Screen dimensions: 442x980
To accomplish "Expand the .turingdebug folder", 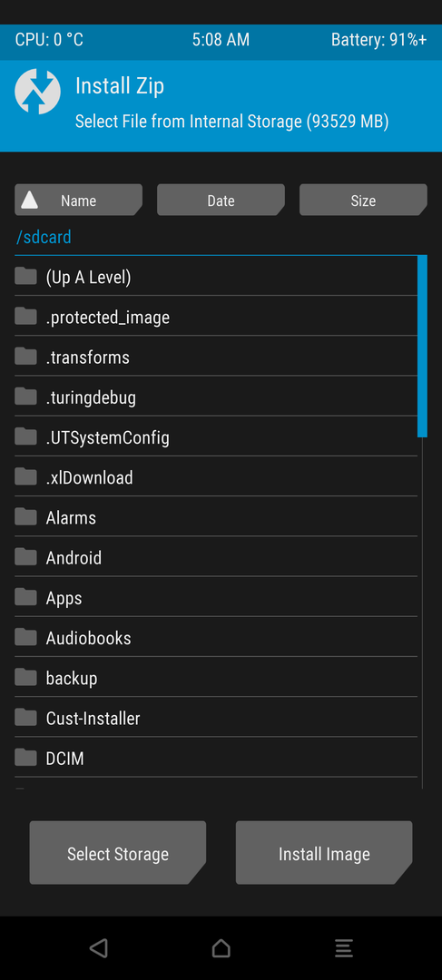I will [x=216, y=397].
